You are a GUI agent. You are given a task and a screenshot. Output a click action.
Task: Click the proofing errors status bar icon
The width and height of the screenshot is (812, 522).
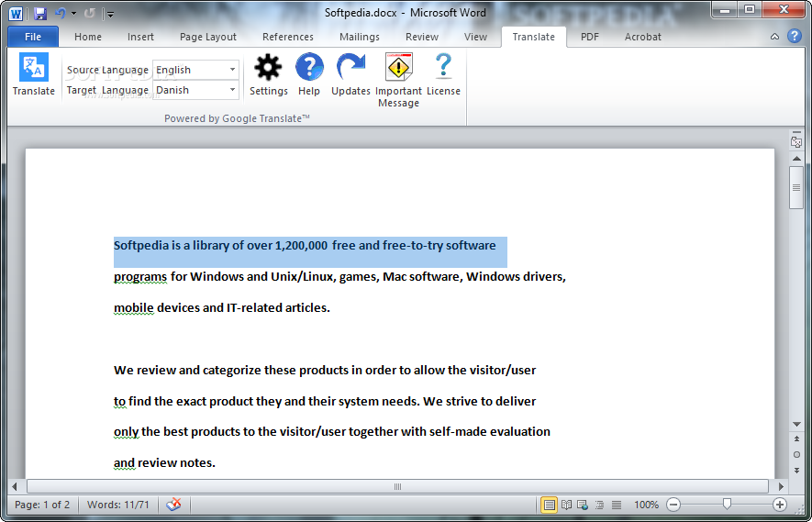click(x=173, y=505)
